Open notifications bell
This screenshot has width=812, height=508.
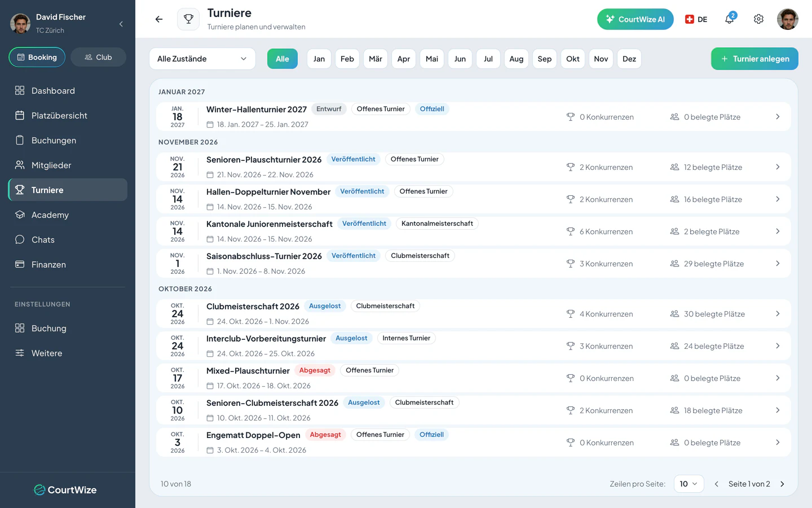click(730, 19)
